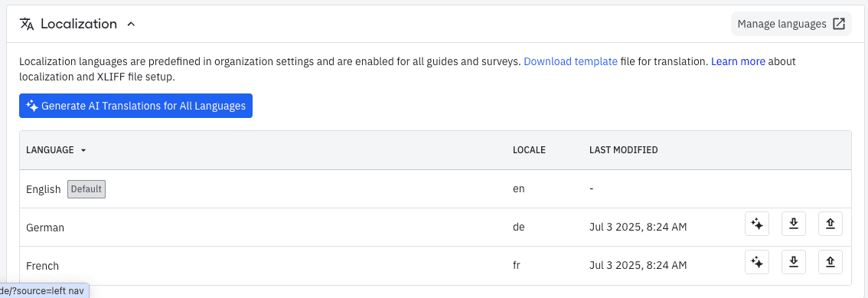Upload a German translation file
Screen dimensions: 868x298
[830, 224]
